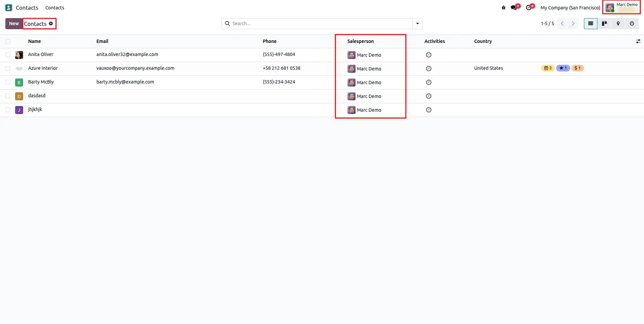This screenshot has width=644, height=324.
Task: Click email barty.mcbly@example.com
Action: [125, 82]
